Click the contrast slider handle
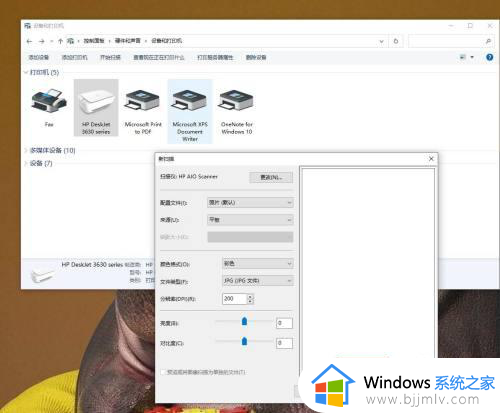The height and width of the screenshot is (413, 500). pyautogui.click(x=244, y=341)
